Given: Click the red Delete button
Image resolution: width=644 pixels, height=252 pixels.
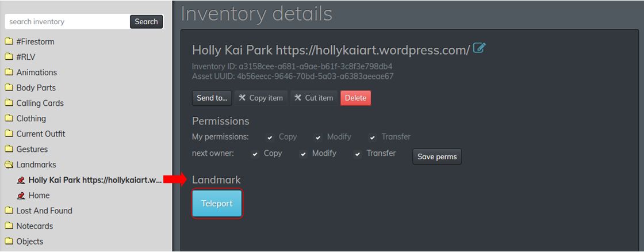Looking at the screenshot, I should pyautogui.click(x=355, y=98).
